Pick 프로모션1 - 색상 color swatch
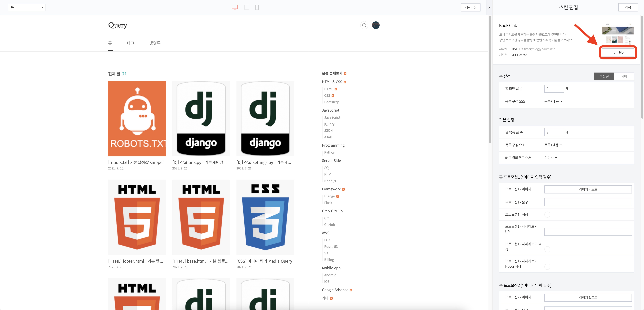Screen dimensions: 644x310 coord(547,214)
